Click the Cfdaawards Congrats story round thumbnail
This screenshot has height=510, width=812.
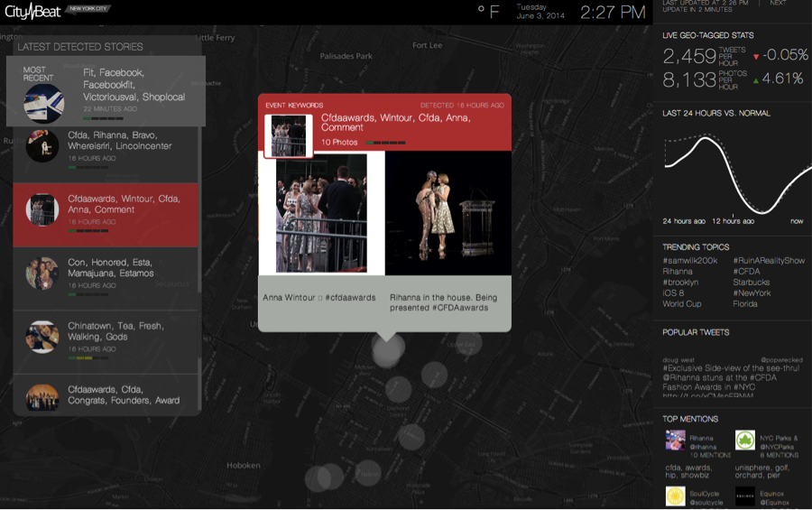(42, 397)
